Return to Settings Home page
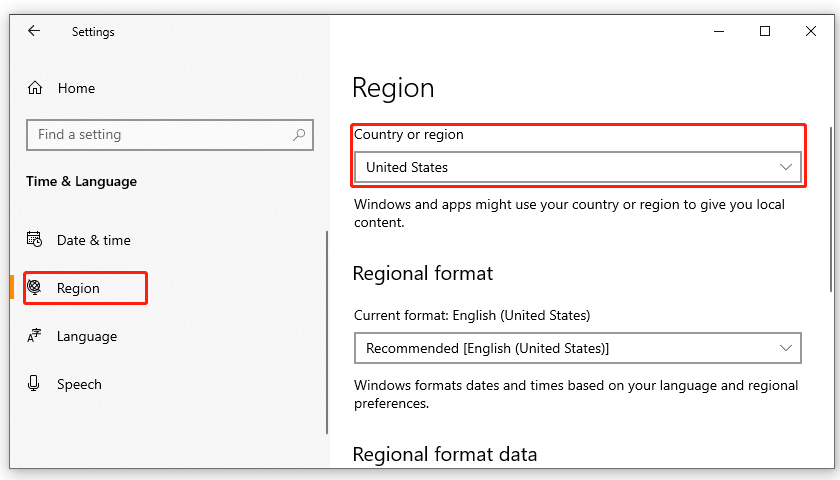Image resolution: width=840 pixels, height=480 pixels. (76, 88)
